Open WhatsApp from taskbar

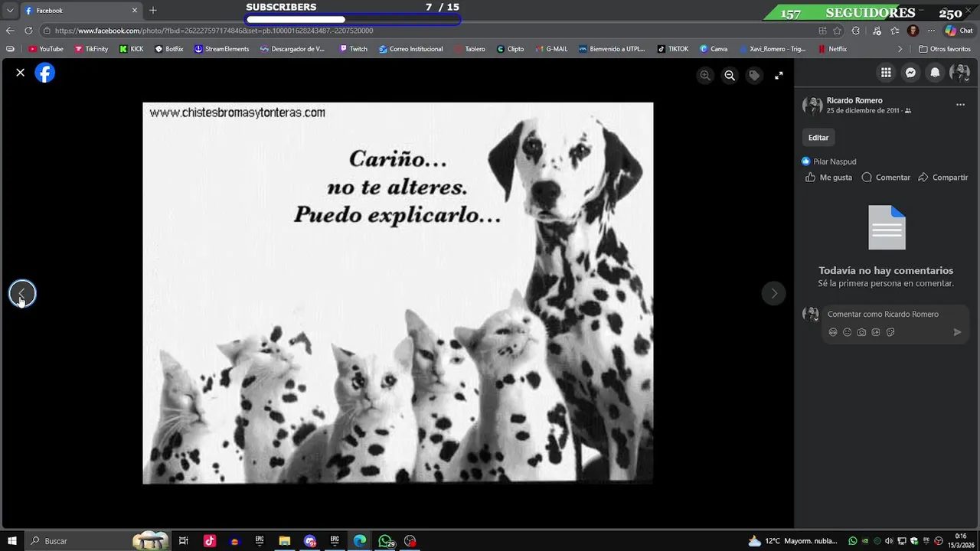(385, 541)
